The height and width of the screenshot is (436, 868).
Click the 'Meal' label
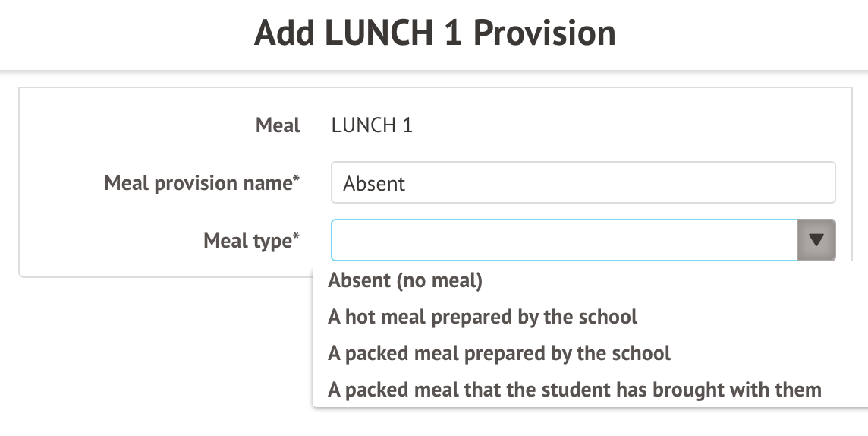coord(278,125)
